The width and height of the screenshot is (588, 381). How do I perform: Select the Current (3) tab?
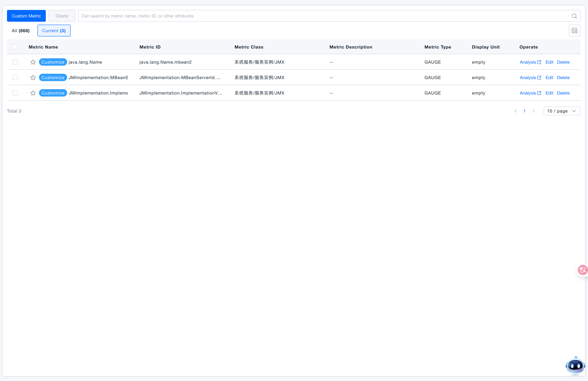click(x=54, y=31)
